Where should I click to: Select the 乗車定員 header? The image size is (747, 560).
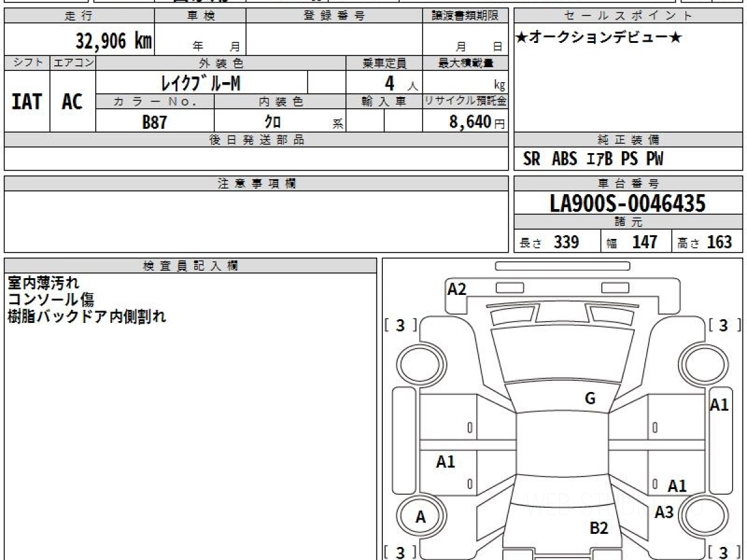click(384, 63)
